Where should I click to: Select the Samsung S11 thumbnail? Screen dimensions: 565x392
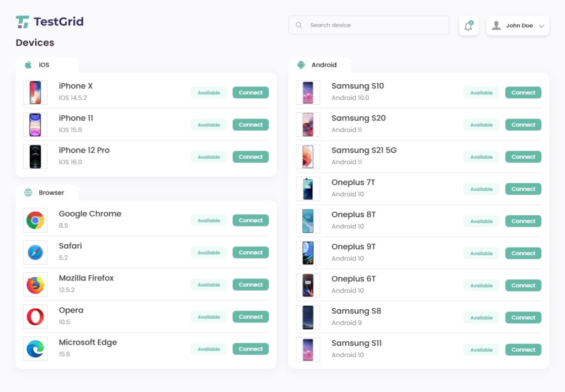click(308, 350)
